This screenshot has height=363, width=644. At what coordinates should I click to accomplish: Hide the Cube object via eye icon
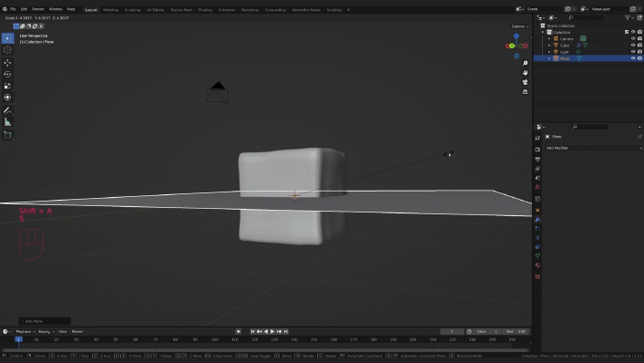(x=633, y=46)
